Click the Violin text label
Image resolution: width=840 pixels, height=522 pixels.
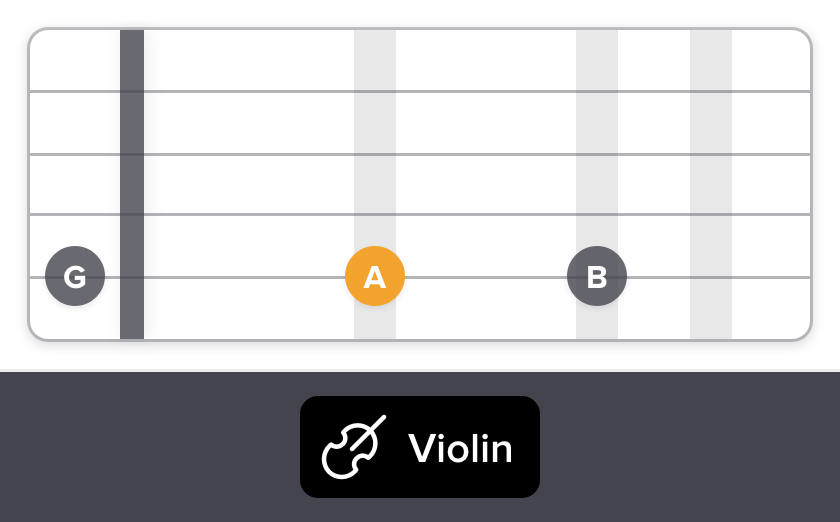pos(460,449)
